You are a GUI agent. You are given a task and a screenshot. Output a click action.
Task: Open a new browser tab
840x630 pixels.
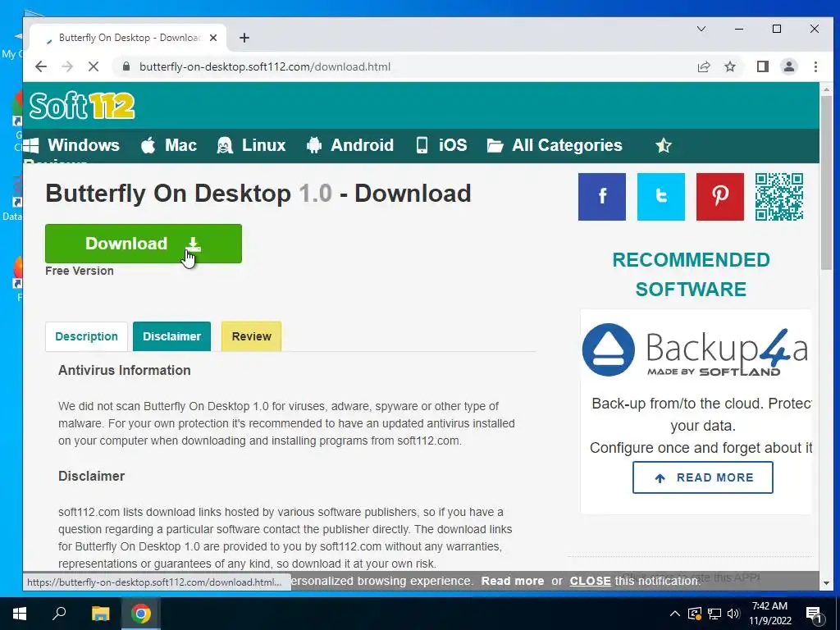(244, 38)
